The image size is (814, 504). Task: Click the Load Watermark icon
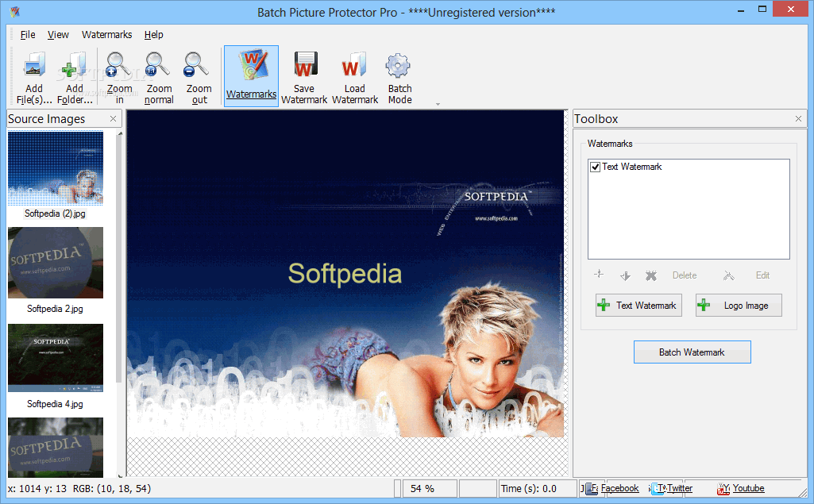[354, 77]
